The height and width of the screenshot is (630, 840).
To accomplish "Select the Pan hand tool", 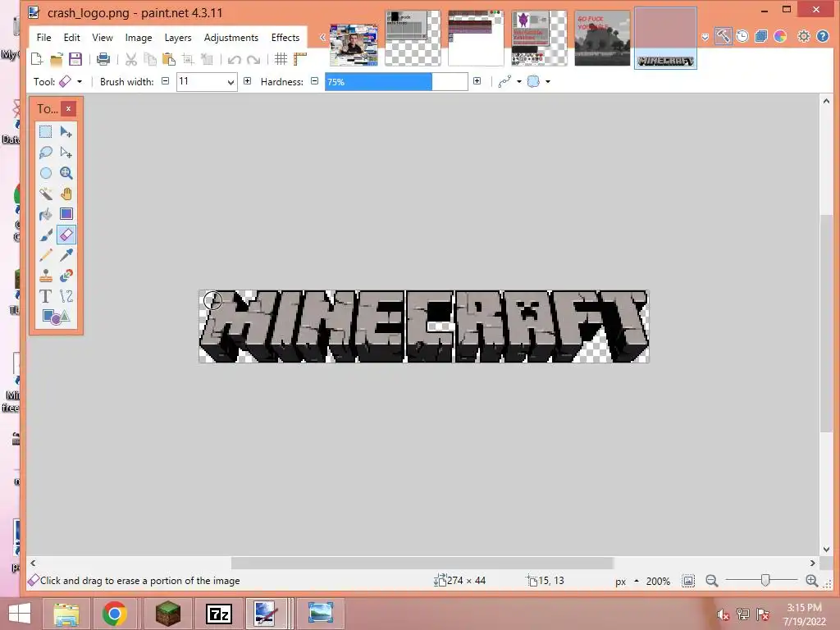I will 66,194.
